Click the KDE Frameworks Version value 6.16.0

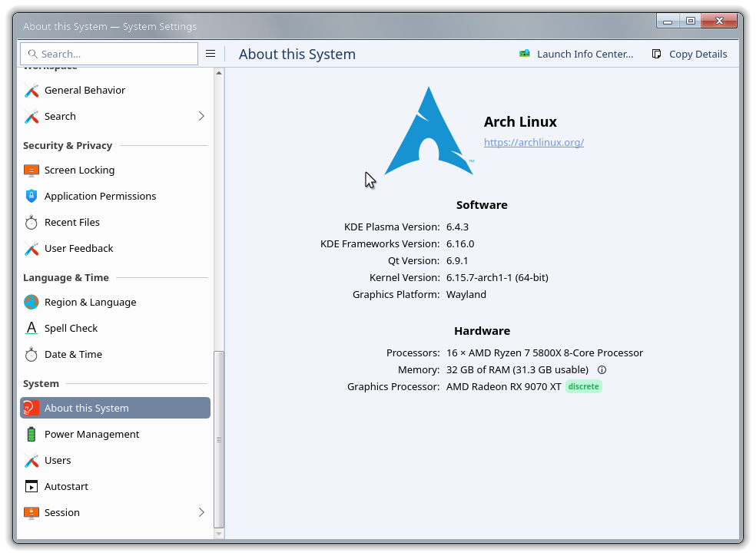tap(460, 243)
